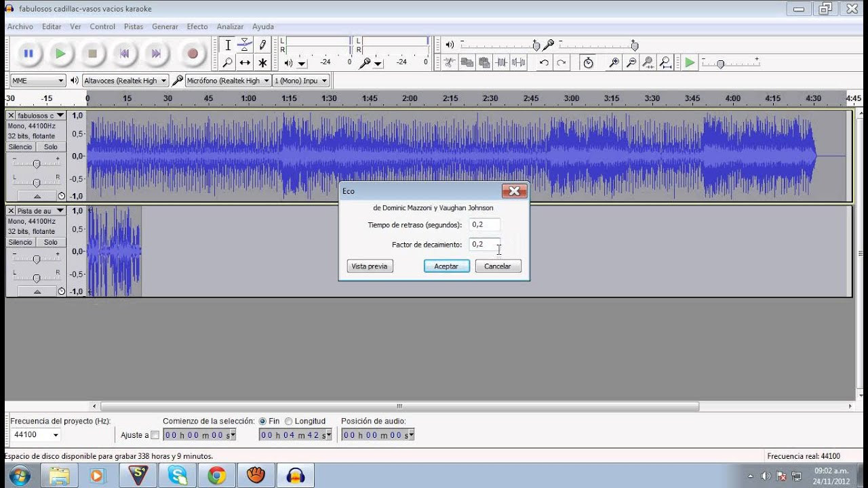The height and width of the screenshot is (488, 868).
Task: Click Aceptar in Eco dialog
Action: pos(446,266)
